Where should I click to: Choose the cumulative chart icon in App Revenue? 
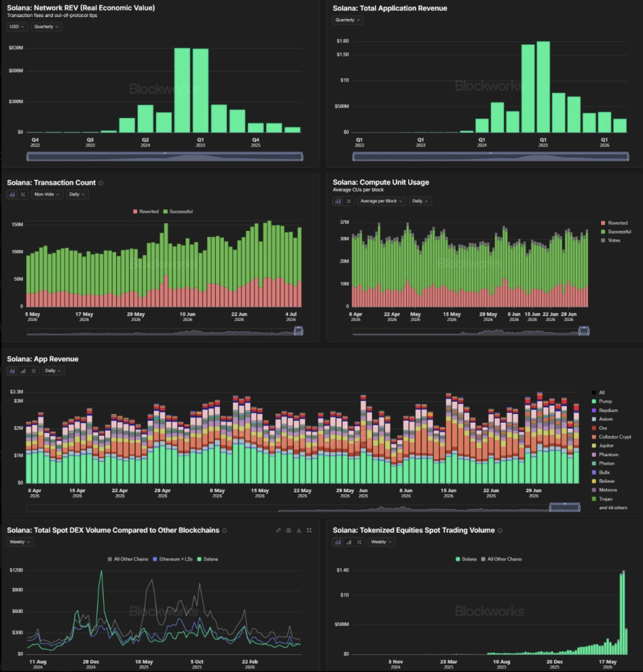23,371
